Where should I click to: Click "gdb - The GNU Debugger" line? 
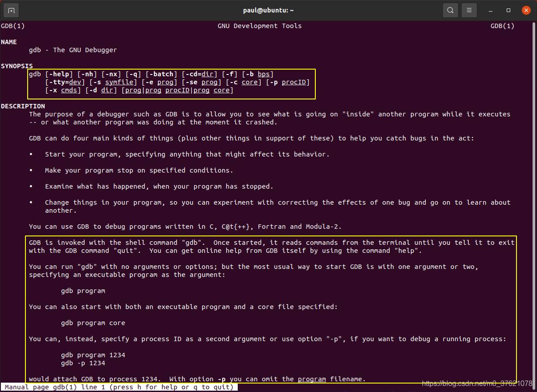coord(73,50)
